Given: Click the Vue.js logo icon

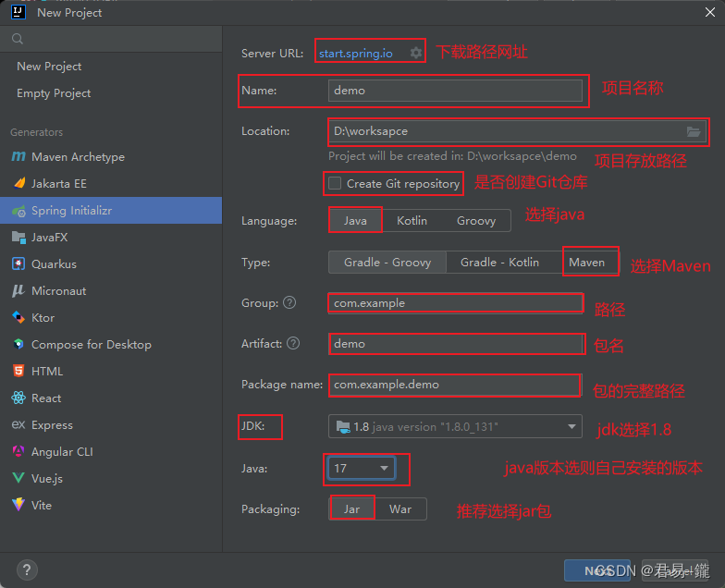Looking at the screenshot, I should coord(18,478).
